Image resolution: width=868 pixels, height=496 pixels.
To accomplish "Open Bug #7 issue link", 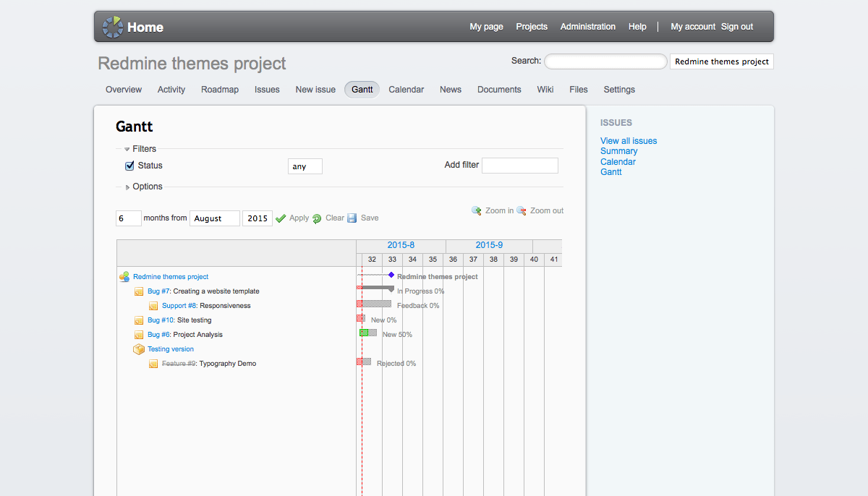I will point(159,291).
